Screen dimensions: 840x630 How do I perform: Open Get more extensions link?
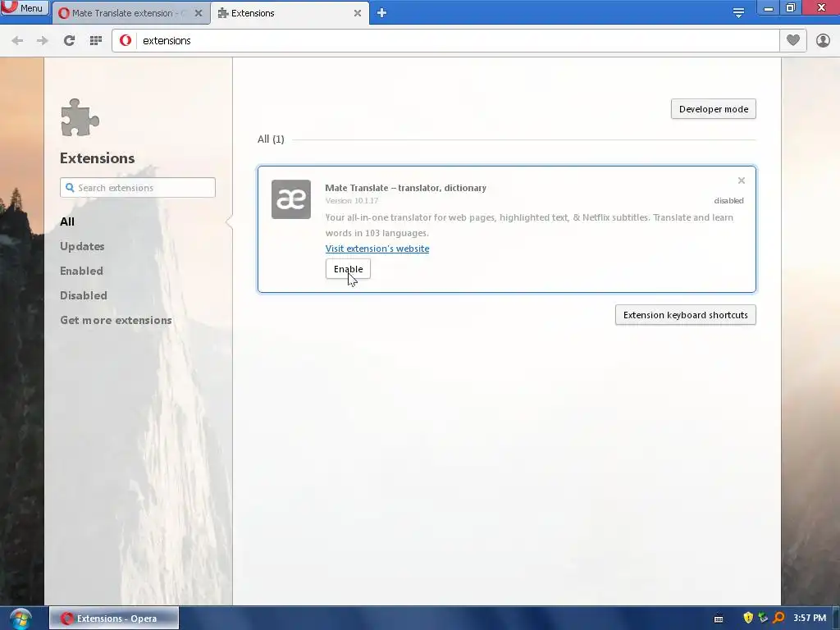click(x=116, y=320)
